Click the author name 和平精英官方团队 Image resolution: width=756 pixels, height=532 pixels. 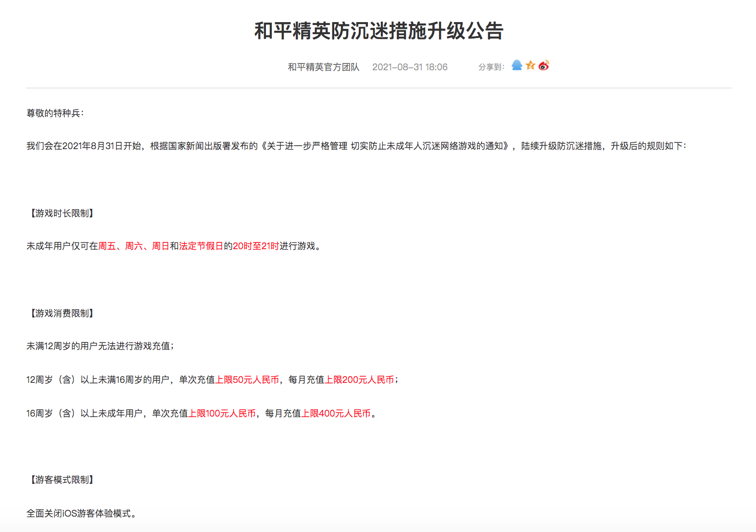coord(324,67)
